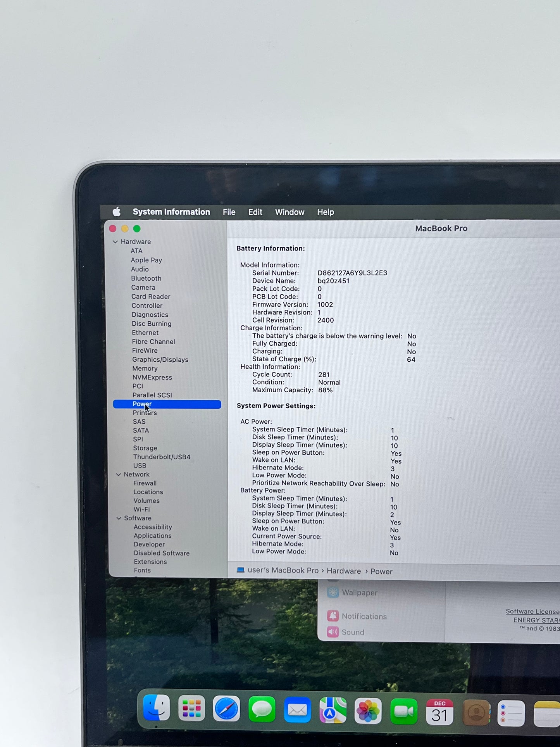Collapse the Network section
560x747 pixels.
pos(118,474)
